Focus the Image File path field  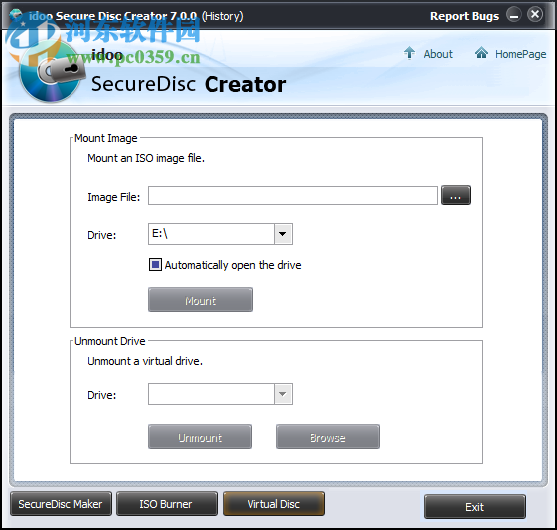pyautogui.click(x=293, y=195)
